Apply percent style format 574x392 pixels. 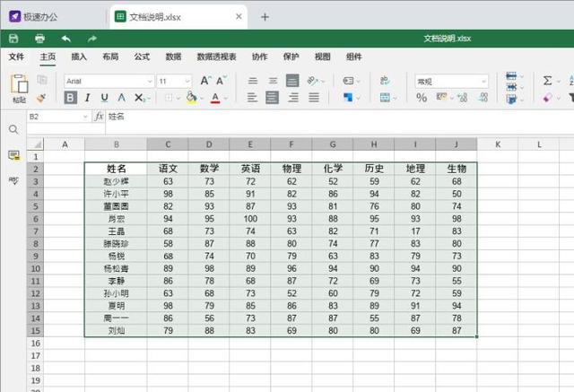[422, 98]
